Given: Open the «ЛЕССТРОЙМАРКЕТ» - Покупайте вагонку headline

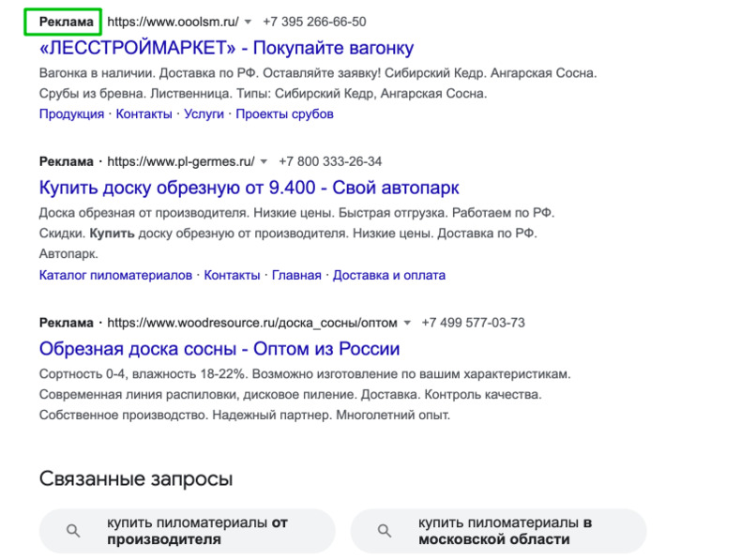Looking at the screenshot, I should 226,48.
